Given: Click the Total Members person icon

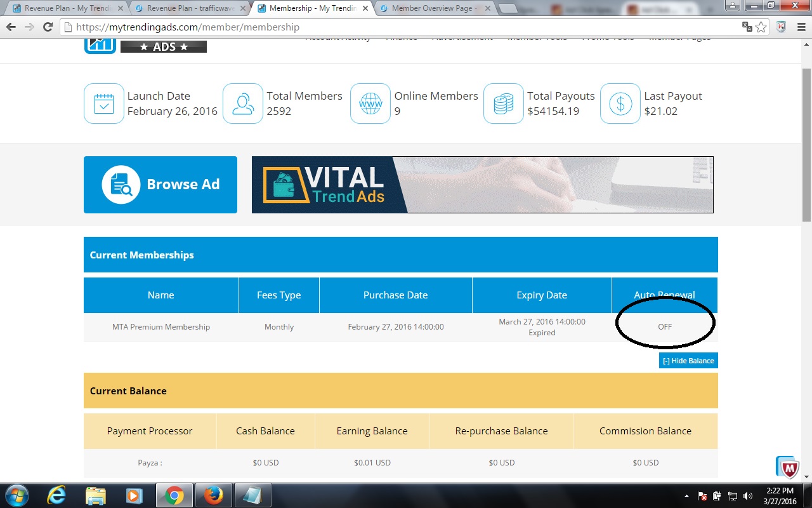Looking at the screenshot, I should click(x=243, y=104).
